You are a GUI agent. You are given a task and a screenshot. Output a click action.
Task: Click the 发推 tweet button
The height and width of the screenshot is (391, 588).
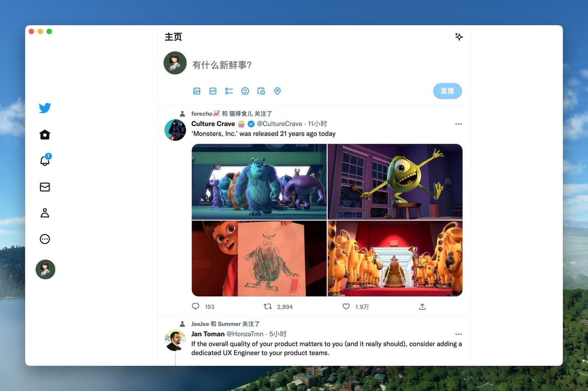[448, 91]
